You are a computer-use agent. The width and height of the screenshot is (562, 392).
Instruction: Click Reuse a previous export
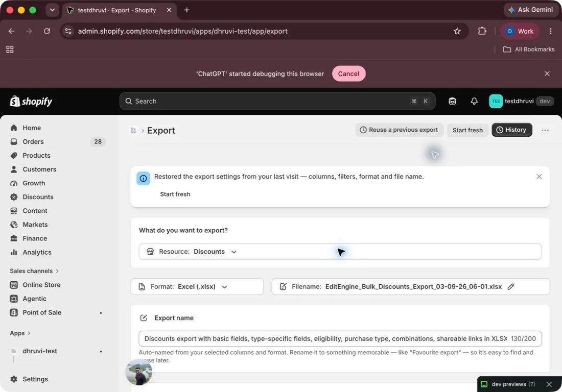399,130
